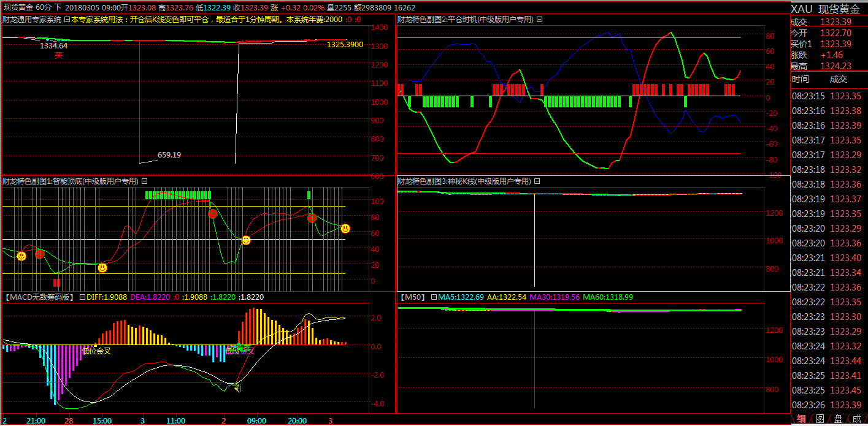Click the 11:00 time axis label

[175, 421]
